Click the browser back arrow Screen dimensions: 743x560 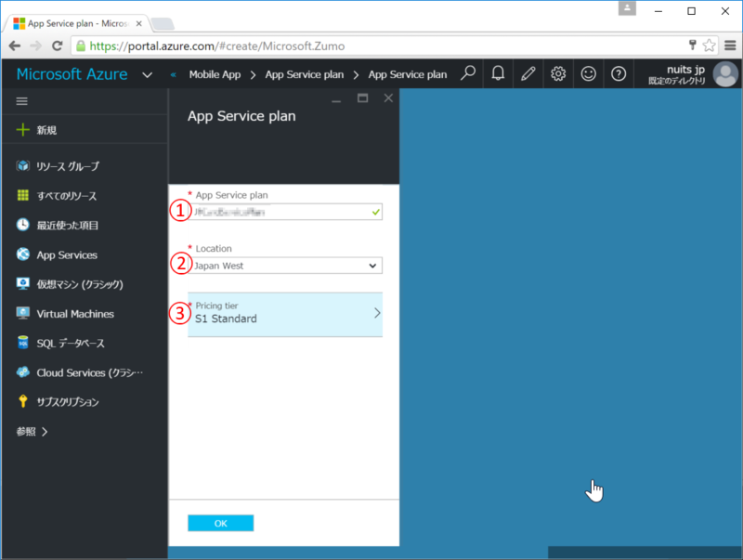(15, 46)
